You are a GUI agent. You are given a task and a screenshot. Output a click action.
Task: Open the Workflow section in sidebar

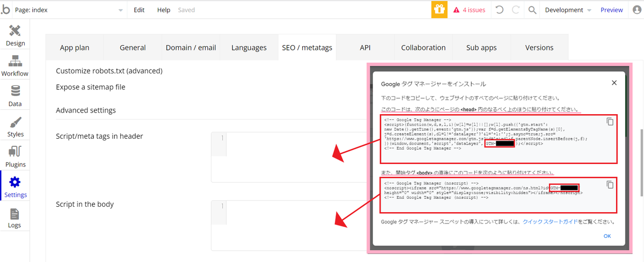(x=15, y=65)
